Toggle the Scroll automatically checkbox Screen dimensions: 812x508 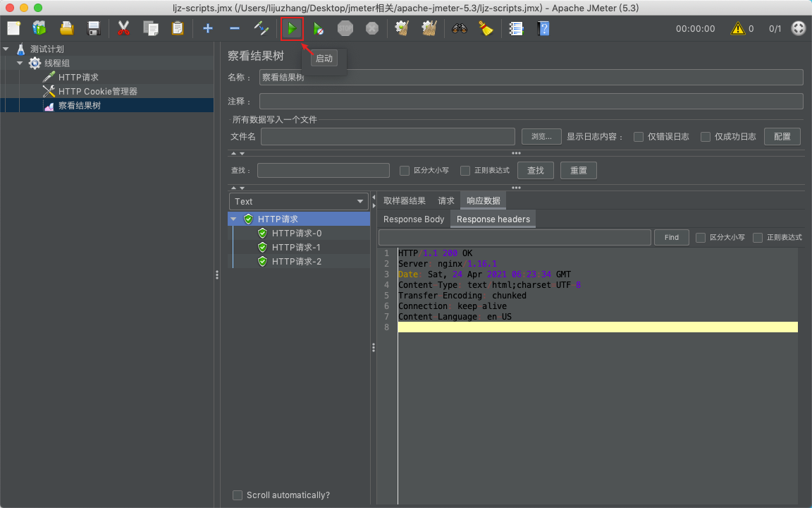238,495
